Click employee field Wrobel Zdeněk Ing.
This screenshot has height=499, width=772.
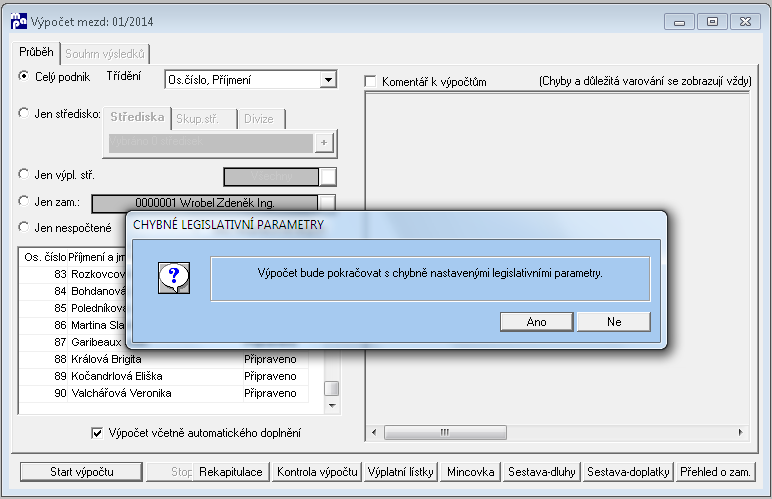pos(205,203)
